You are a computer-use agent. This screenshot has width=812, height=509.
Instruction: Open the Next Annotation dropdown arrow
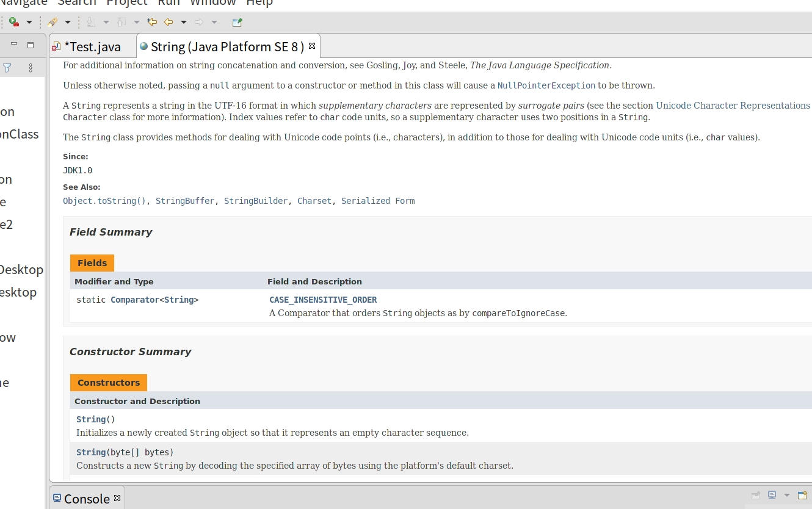[106, 23]
